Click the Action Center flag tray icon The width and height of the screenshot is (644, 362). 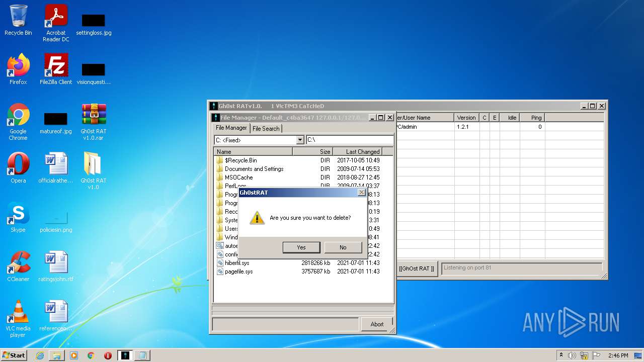[x=596, y=355]
